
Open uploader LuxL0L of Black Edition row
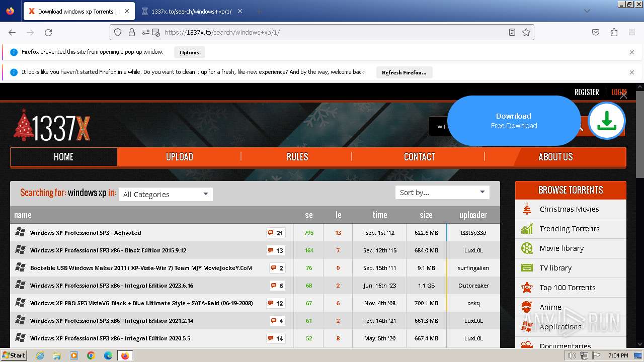tap(473, 250)
